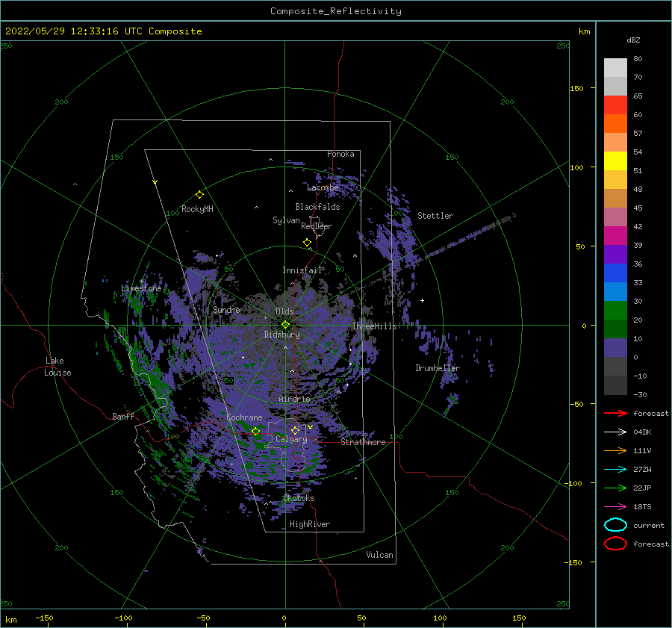The width and height of the screenshot is (672, 628).
Task: Click the 150 tick on the right axis
Action: [x=576, y=88]
